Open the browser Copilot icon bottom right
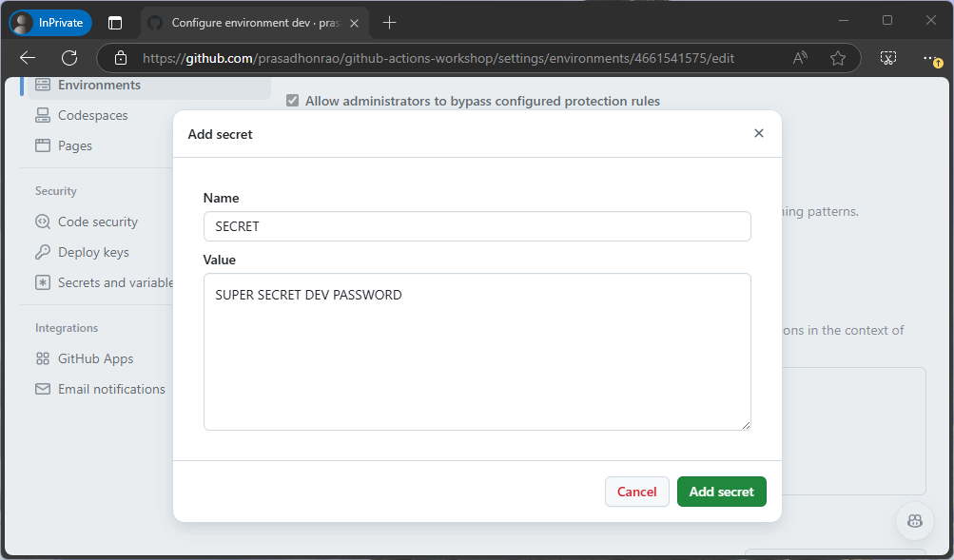Viewport: 954px width, 560px height. coord(913,521)
